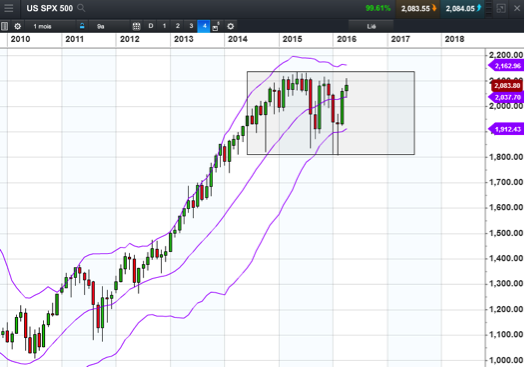Click the 2010 year label on time axis
Image resolution: width=525 pixels, height=367 pixels.
tap(20, 39)
